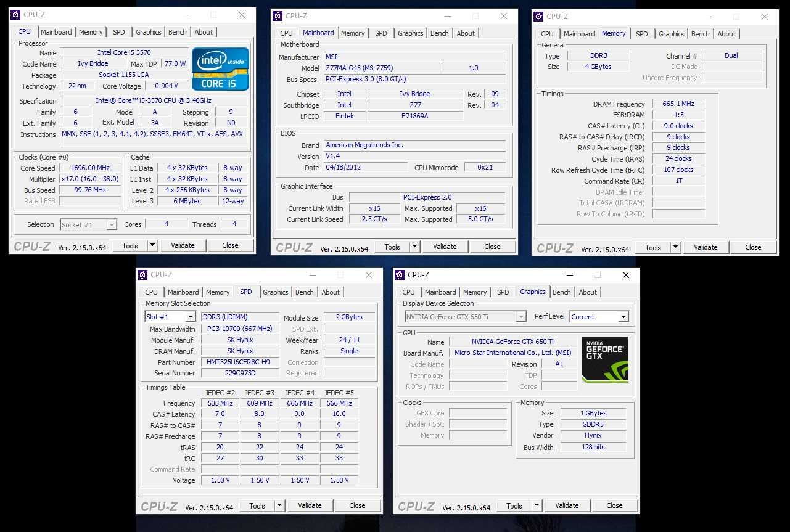
Task: Expand the Perf Level Current dropdown
Action: point(623,317)
